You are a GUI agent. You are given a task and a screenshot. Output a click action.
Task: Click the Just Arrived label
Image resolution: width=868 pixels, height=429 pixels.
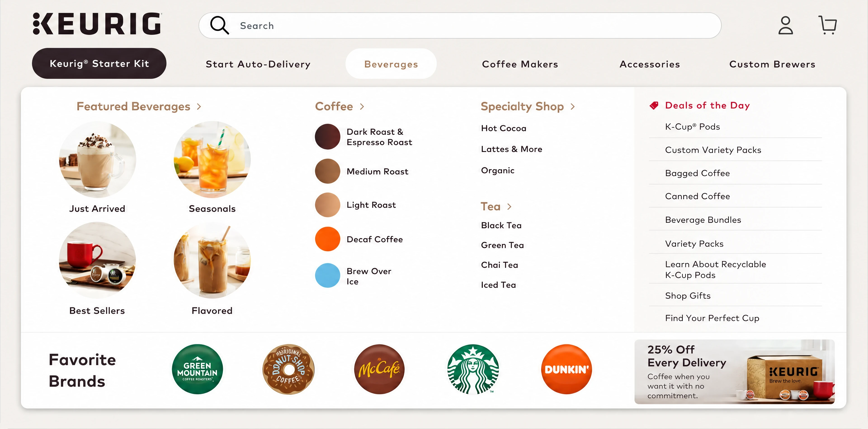tap(97, 209)
